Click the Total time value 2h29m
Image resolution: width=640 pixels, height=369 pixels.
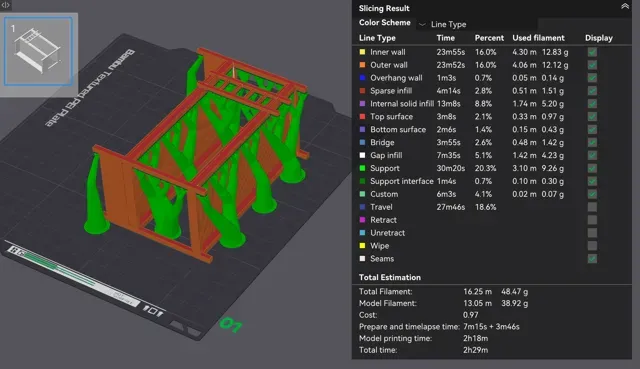click(476, 350)
